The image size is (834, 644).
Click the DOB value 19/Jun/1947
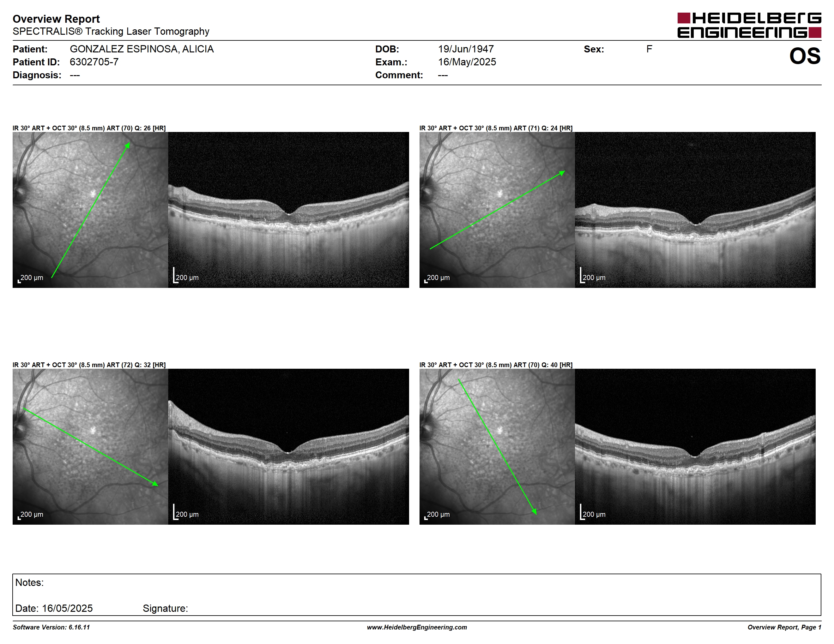(x=466, y=49)
